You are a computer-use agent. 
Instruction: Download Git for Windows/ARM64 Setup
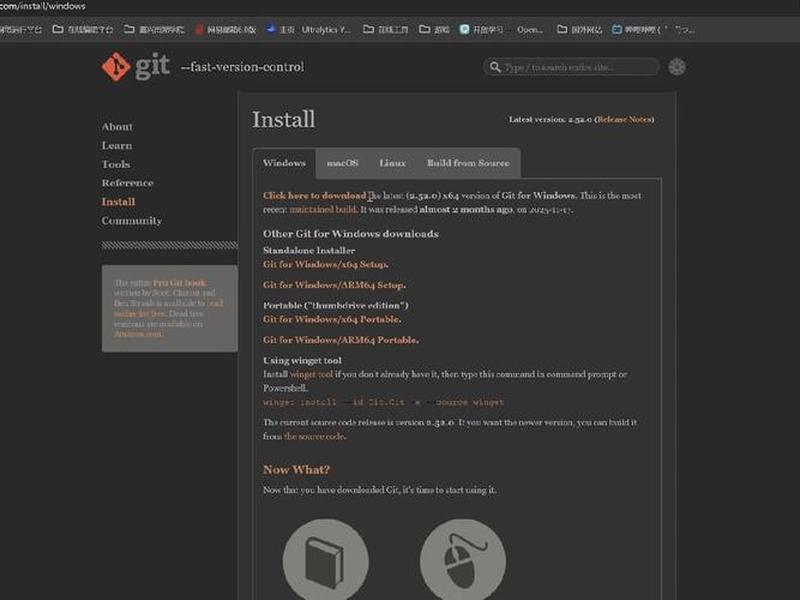tap(334, 285)
